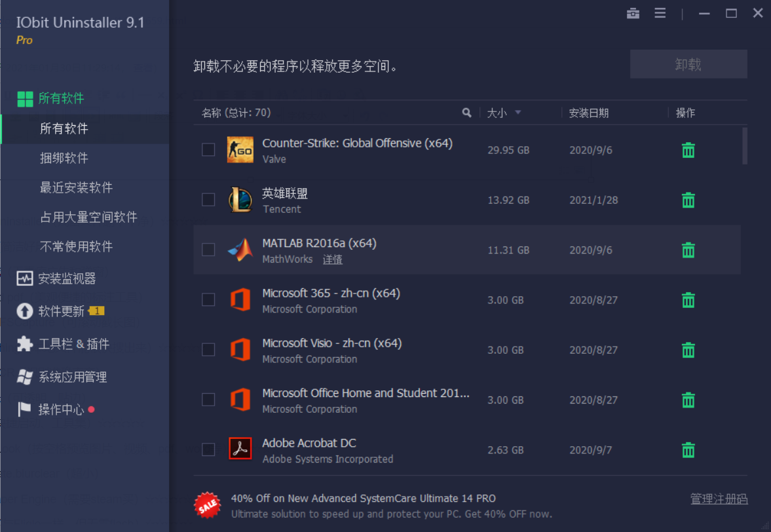The height and width of the screenshot is (532, 771).
Task: Click the red notification dot by 操作中心
Action: [91, 409]
